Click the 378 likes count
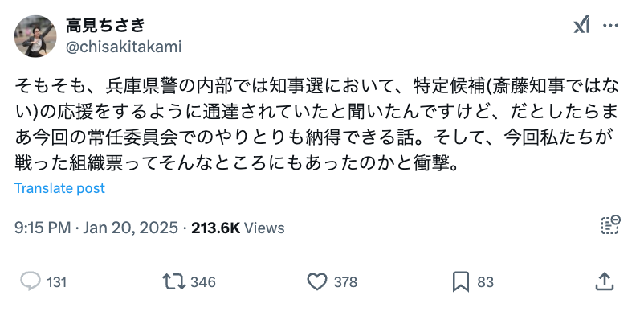The width and height of the screenshot is (644, 320). 345,282
